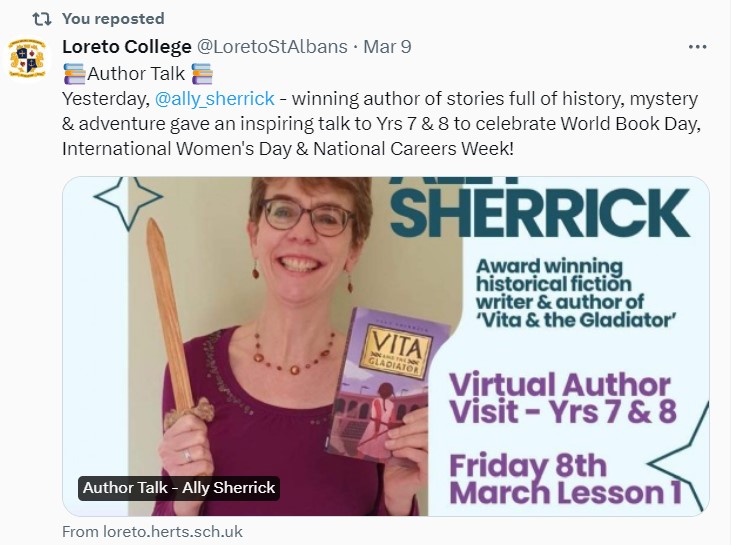Open the Loreto College profile name
733x545 pixels.
point(127,47)
